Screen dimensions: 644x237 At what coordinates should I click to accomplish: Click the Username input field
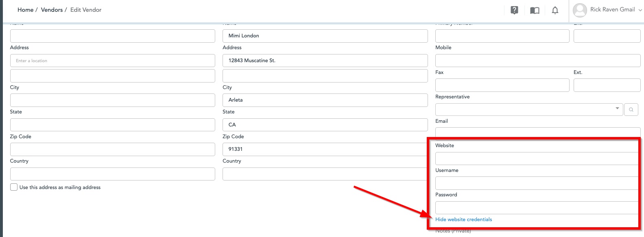(x=537, y=183)
